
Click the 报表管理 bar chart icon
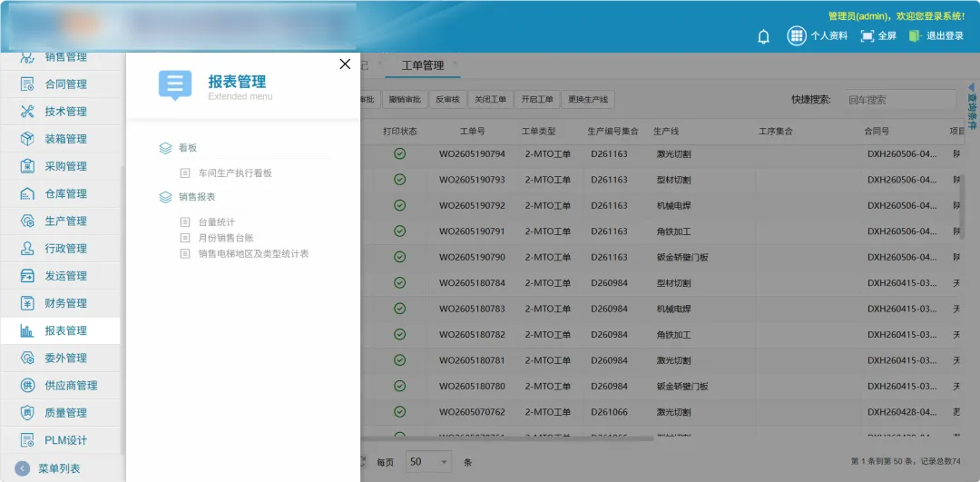pos(27,330)
